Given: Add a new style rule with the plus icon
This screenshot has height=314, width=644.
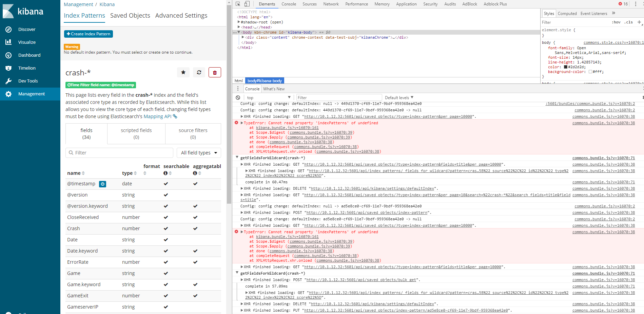Looking at the screenshot, I should [x=639, y=22].
